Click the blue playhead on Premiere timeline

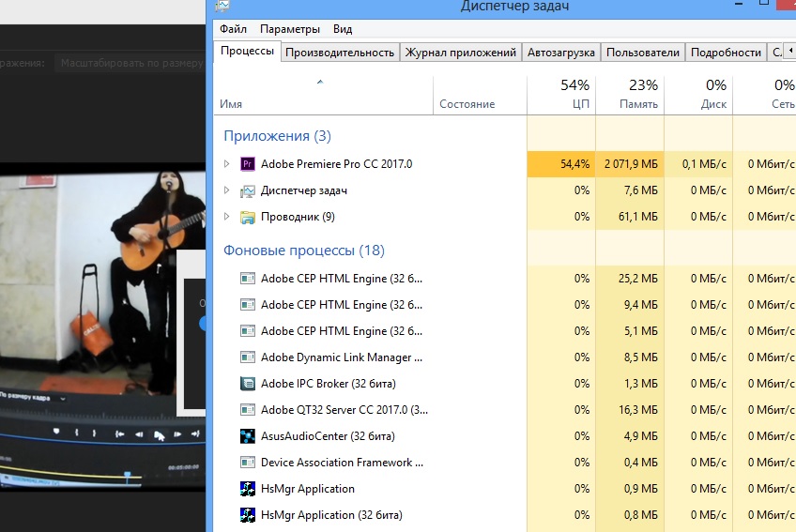pyautogui.click(x=129, y=475)
